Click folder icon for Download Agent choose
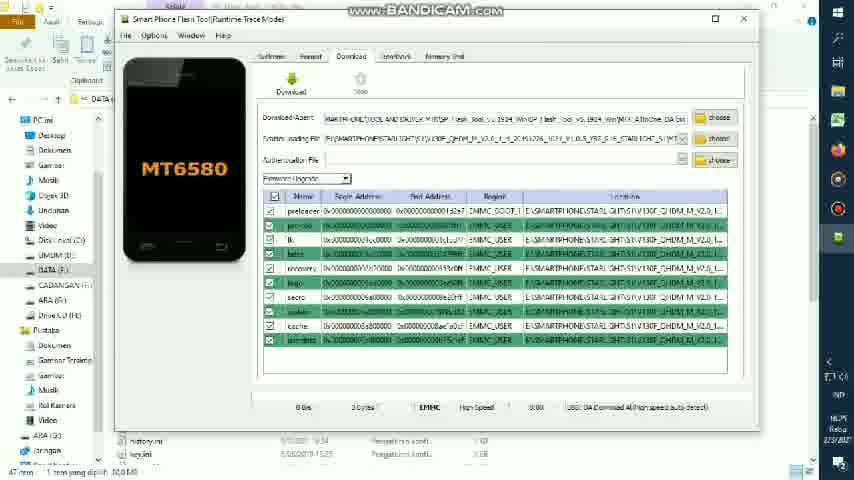This screenshot has width=854, height=480. point(701,118)
